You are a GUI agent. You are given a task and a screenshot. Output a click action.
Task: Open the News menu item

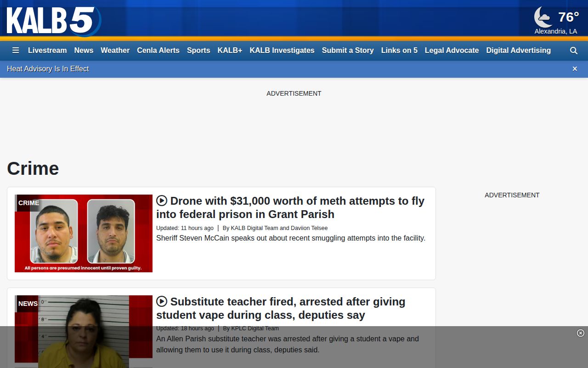(x=84, y=51)
